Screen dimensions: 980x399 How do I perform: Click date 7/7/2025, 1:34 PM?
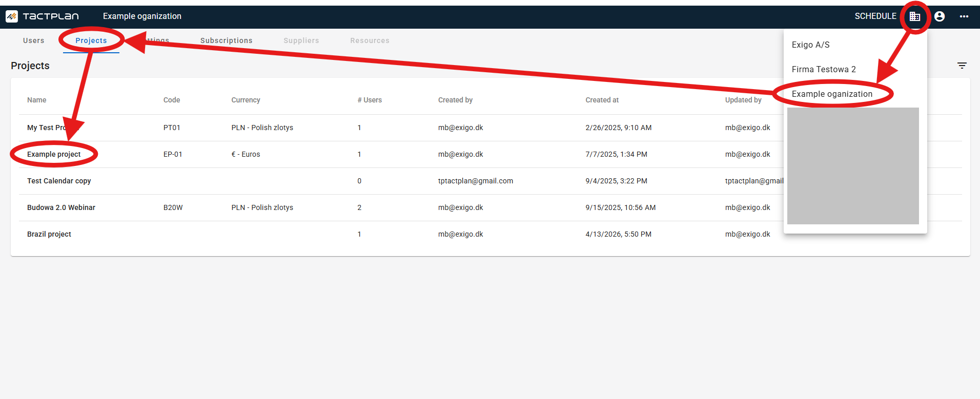point(617,154)
